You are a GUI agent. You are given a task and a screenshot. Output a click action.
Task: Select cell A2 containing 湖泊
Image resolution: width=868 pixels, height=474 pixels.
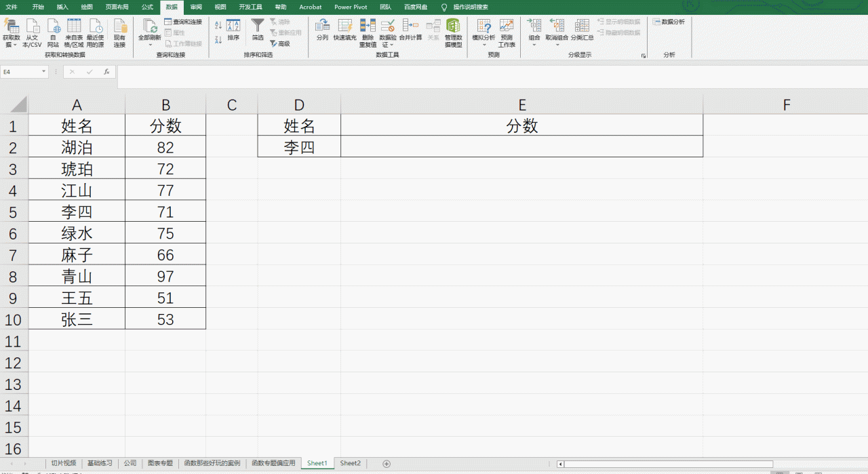77,147
